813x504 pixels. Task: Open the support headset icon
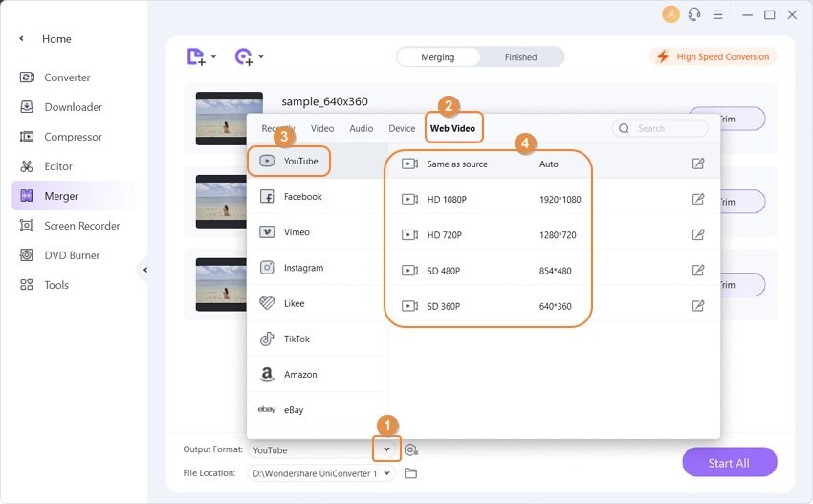694,14
